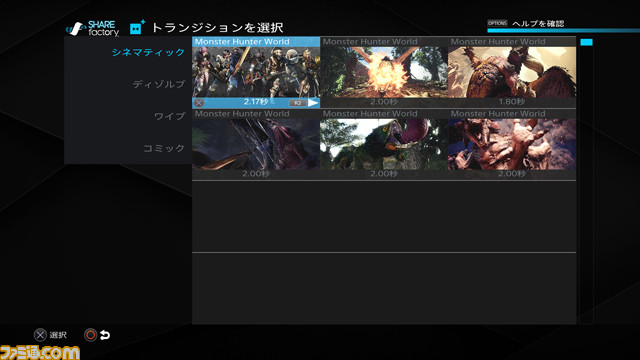Click the OPTIONS button icon
Screen dimensions: 640x360
[497, 23]
